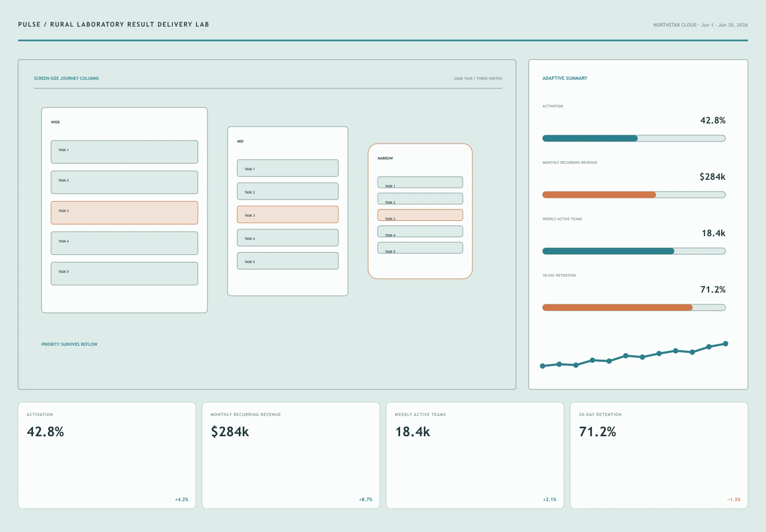This screenshot has height=532, width=766.
Task: Select Task 4 in the Wide column
Action: click(124, 243)
